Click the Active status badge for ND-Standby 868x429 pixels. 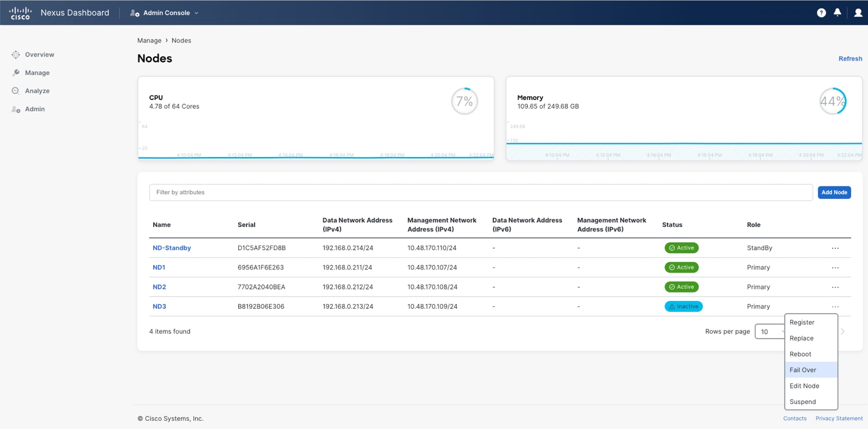682,248
